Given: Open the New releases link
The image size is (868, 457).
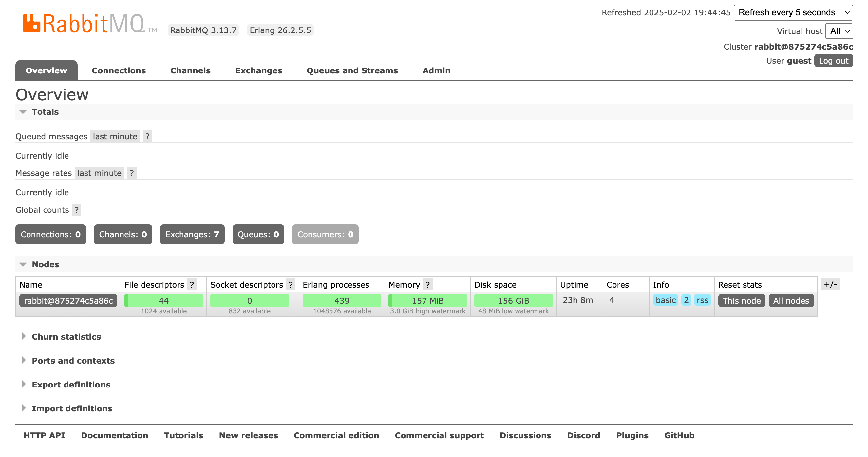Looking at the screenshot, I should pos(248,436).
